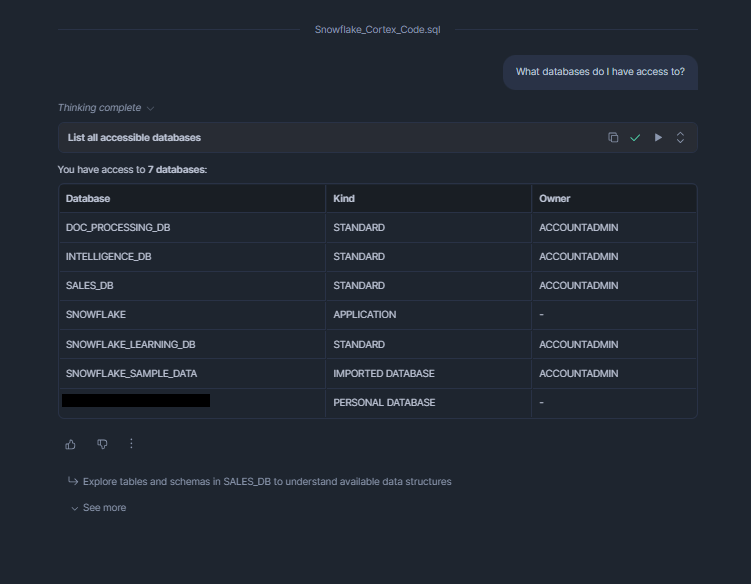The width and height of the screenshot is (751, 584).
Task: Expand the Thinking complete chevron
Action: [150, 108]
